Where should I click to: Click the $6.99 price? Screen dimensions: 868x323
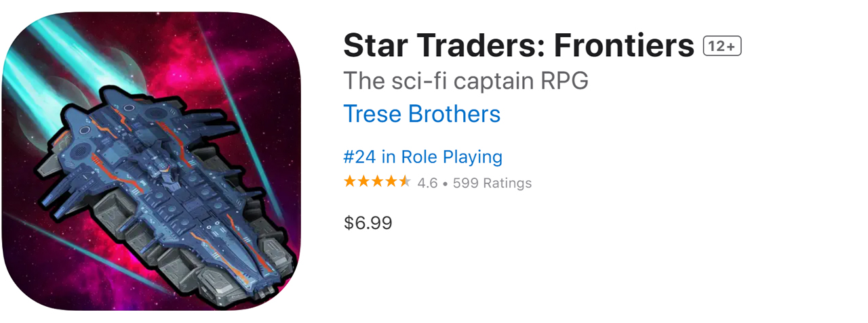368,223
